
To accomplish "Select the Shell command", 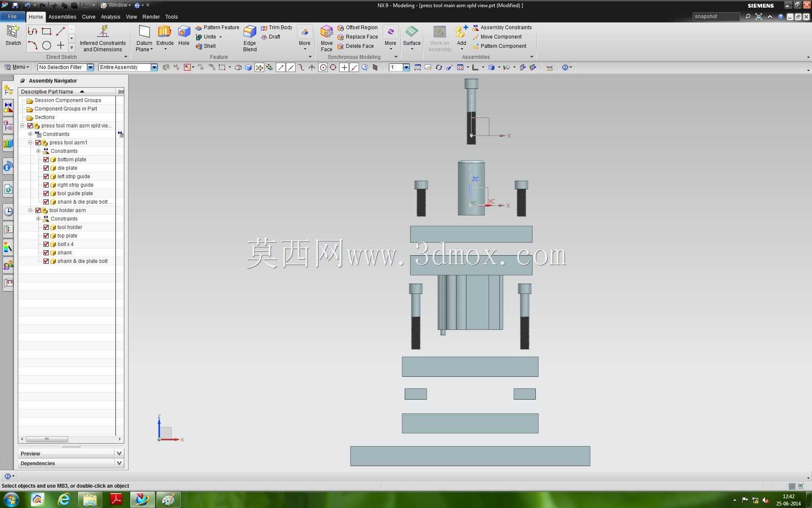I will click(x=206, y=46).
